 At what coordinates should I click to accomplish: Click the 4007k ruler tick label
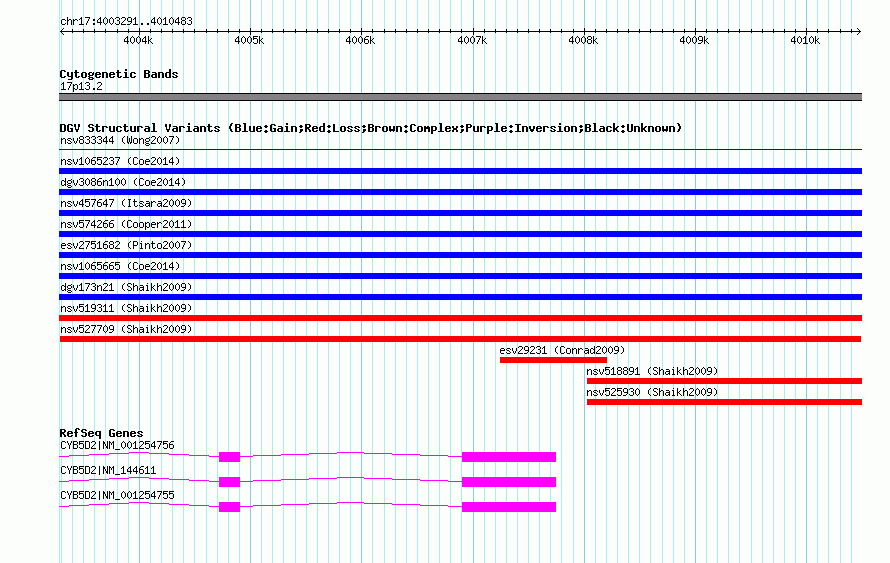(x=472, y=40)
